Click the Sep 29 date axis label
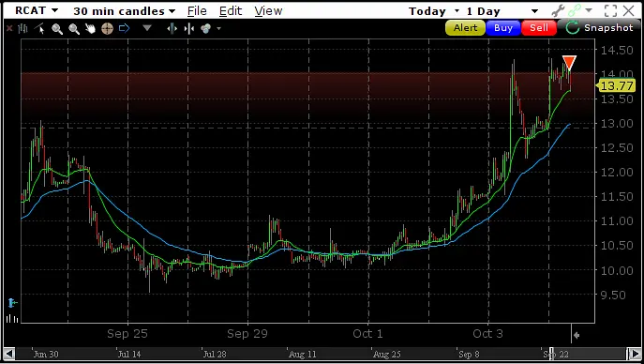This screenshot has width=644, height=364. tap(247, 334)
